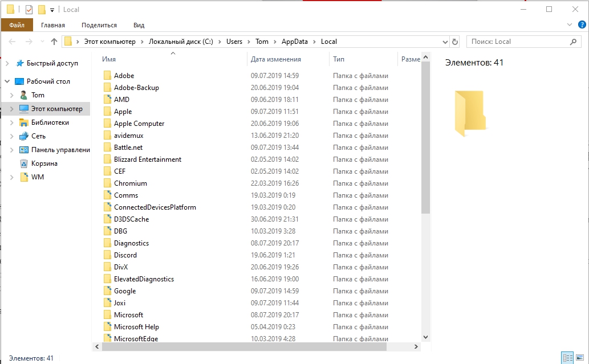This screenshot has width=589, height=364.
Task: Switch to the details list view button
Action: tap(566, 358)
